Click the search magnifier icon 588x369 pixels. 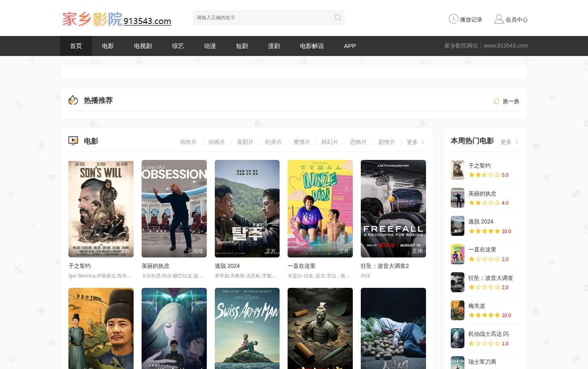(x=338, y=18)
